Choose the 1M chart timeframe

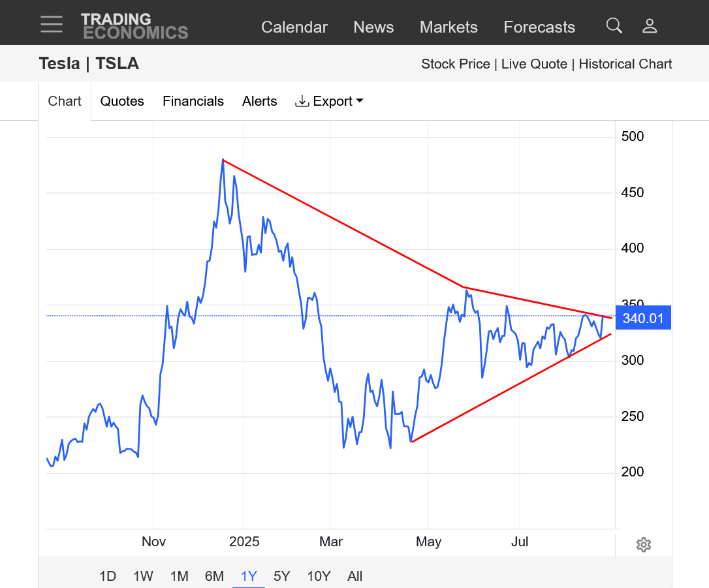coord(179,576)
